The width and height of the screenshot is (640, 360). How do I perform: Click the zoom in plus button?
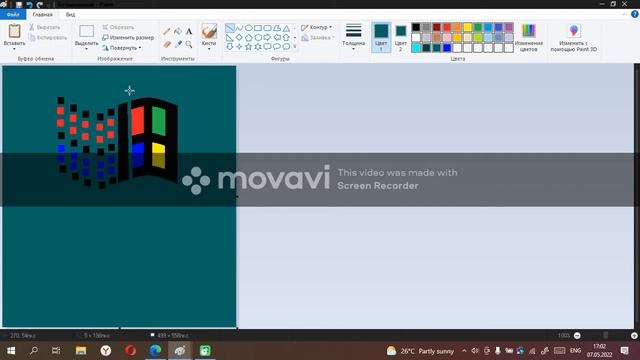(634, 336)
